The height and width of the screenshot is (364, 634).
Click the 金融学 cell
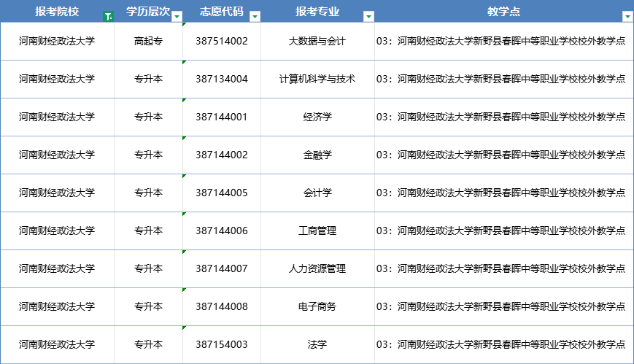[317, 155]
